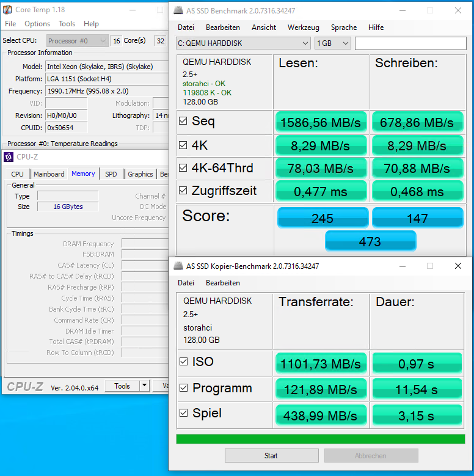Toggle the Spiel copy test checkbox
This screenshot has width=474, height=476.
184,413
